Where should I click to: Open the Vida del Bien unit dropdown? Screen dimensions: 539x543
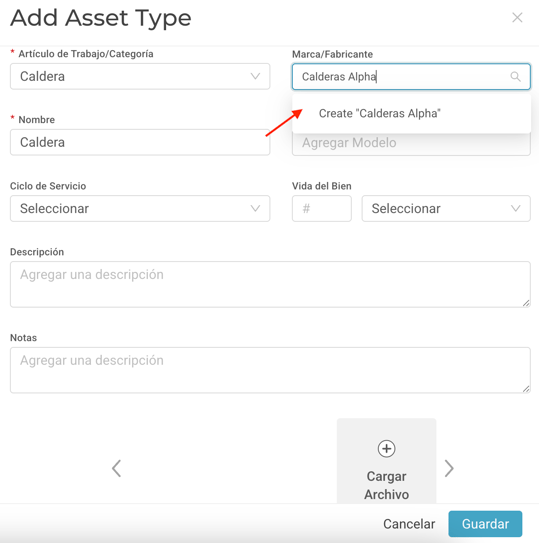tap(446, 208)
